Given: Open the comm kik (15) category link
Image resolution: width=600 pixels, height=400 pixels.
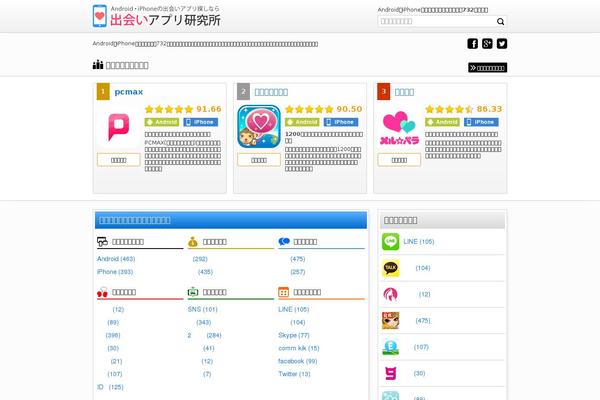Looking at the screenshot, I should [x=299, y=348].
